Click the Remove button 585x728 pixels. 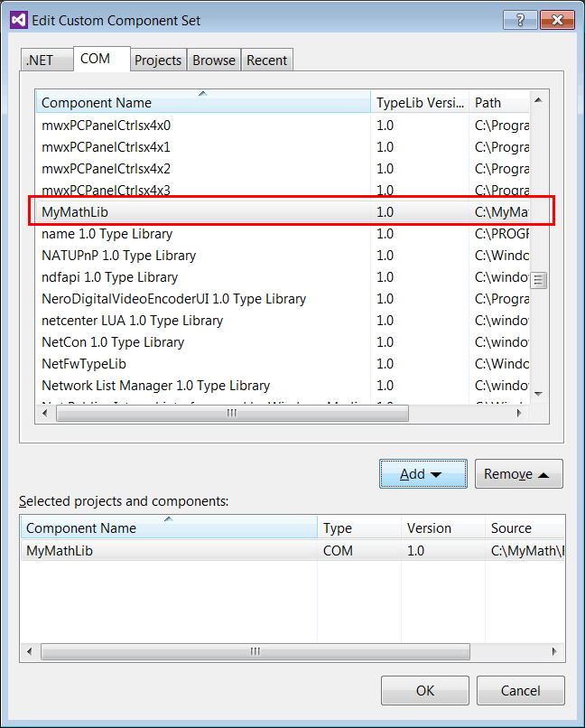pyautogui.click(x=519, y=473)
